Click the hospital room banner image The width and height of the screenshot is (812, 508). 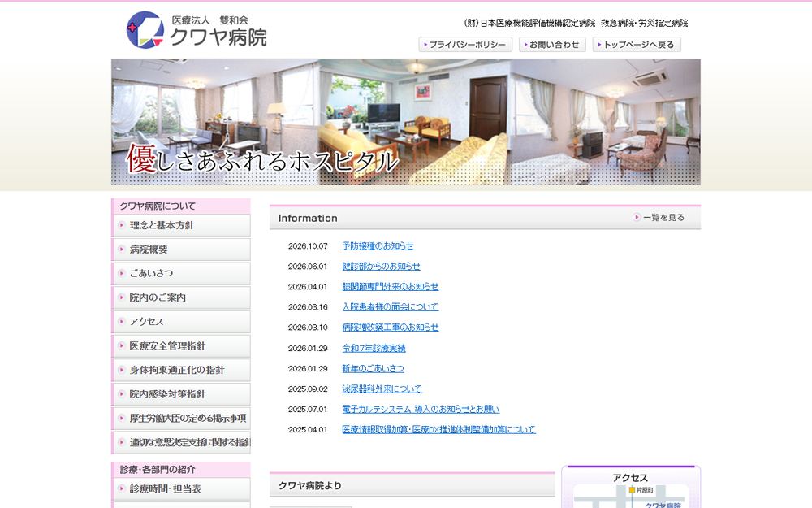405,122
